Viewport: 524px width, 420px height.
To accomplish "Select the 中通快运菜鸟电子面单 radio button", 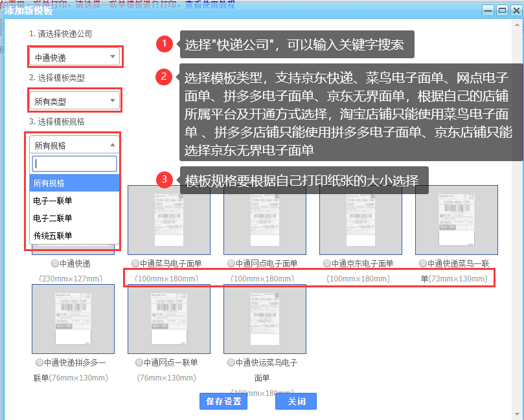I will coord(231,362).
